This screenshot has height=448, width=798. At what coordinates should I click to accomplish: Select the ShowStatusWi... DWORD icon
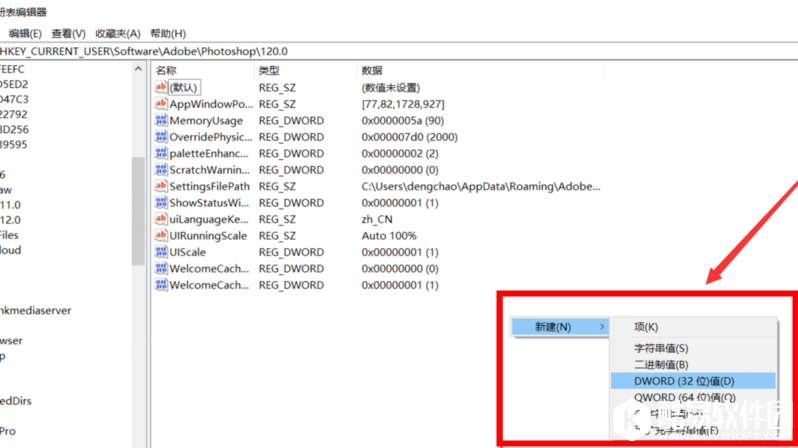click(x=161, y=203)
